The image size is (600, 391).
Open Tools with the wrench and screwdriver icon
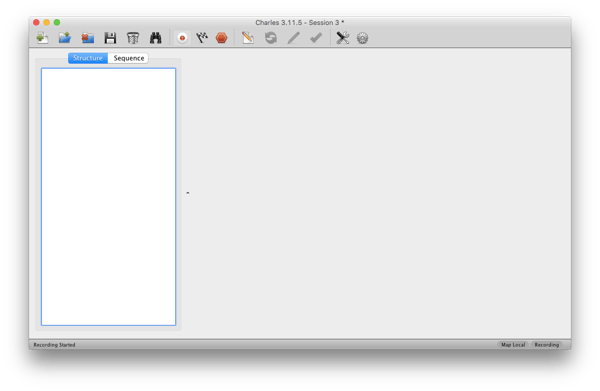[x=342, y=38]
